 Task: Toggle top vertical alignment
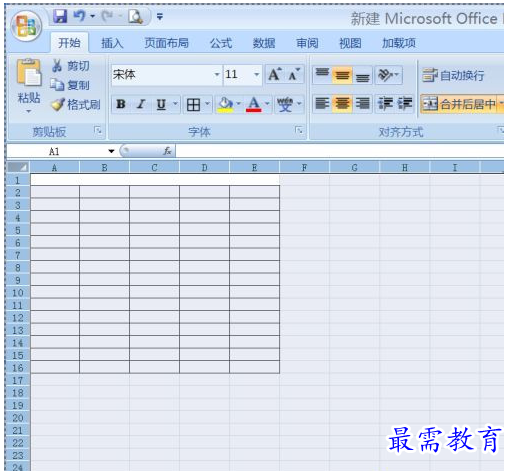point(322,75)
